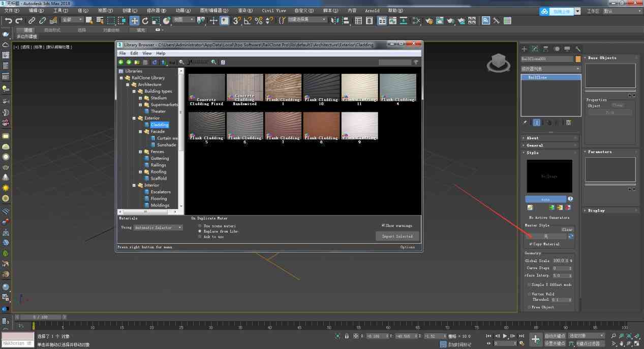The width and height of the screenshot is (644, 349).
Task: Click the Undo arrow in main toolbar
Action: [9, 20]
